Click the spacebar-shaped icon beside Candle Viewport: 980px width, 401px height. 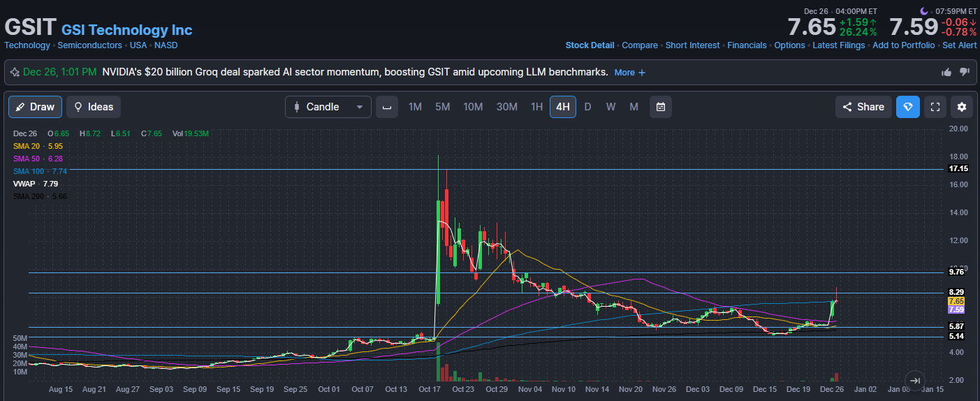coord(387,107)
